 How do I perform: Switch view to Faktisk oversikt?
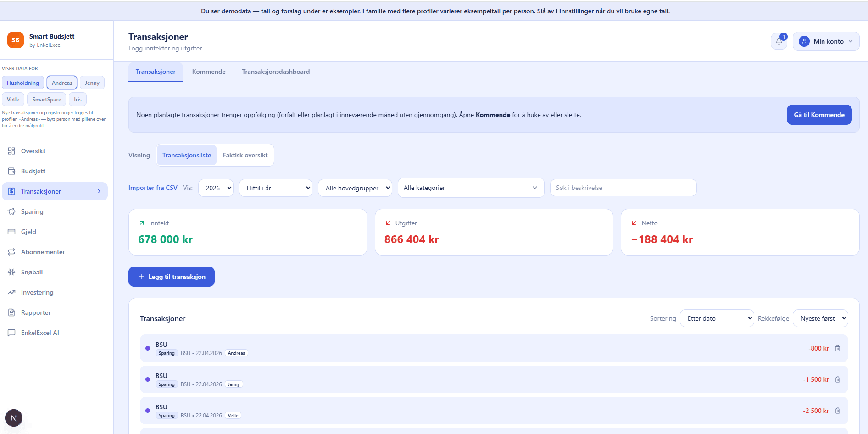[245, 155]
